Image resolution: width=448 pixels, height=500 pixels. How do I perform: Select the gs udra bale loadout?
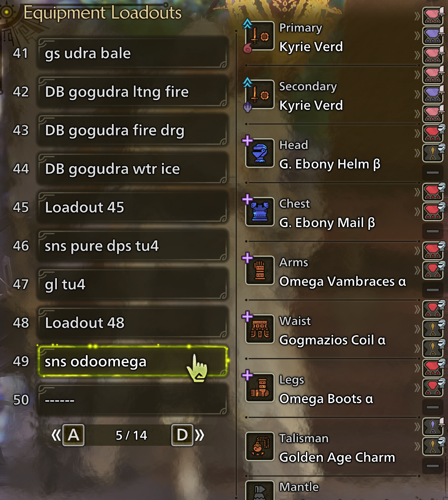pyautogui.click(x=133, y=53)
